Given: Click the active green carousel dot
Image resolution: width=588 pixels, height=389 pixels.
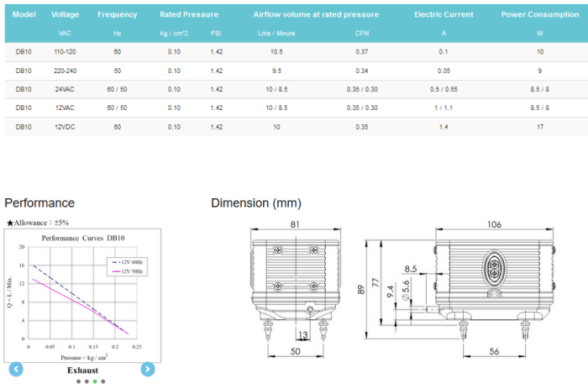Looking at the screenshot, I should point(95,381).
